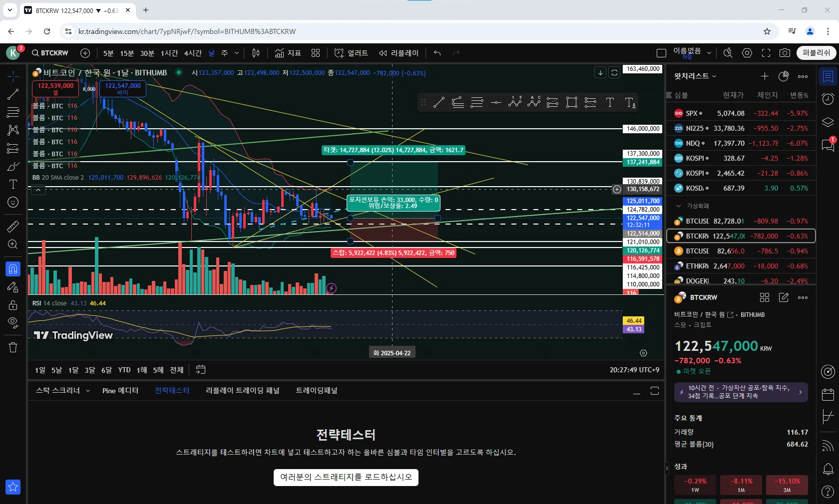Toggle auto-scale button on chart header
The height and width of the screenshot is (504, 839).
click(x=614, y=72)
